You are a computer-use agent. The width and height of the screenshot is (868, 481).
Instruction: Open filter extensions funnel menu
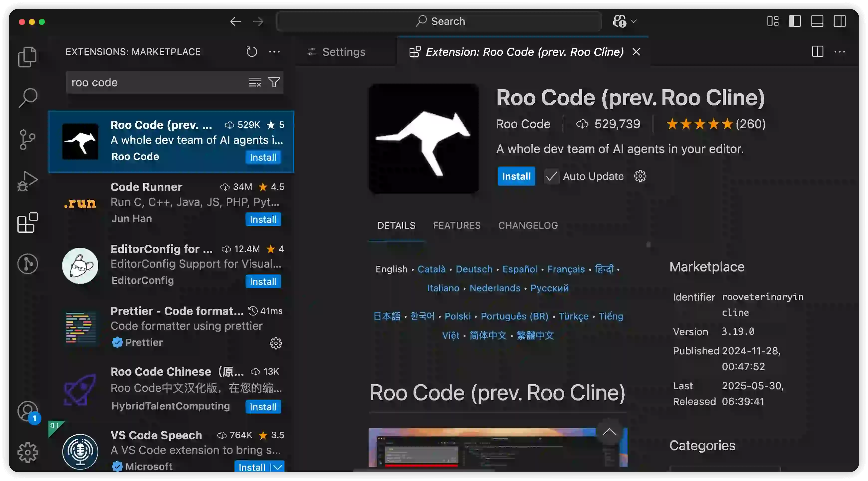coord(274,82)
